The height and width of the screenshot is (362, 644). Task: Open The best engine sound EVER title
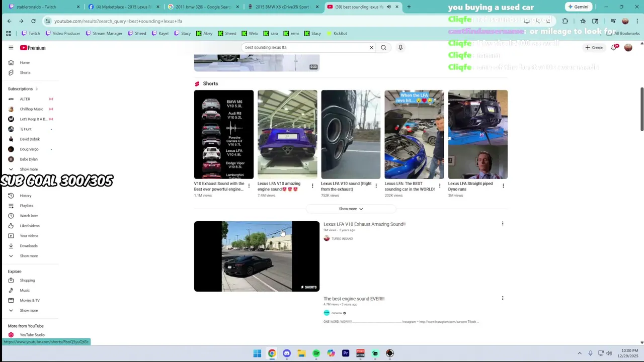click(x=354, y=299)
